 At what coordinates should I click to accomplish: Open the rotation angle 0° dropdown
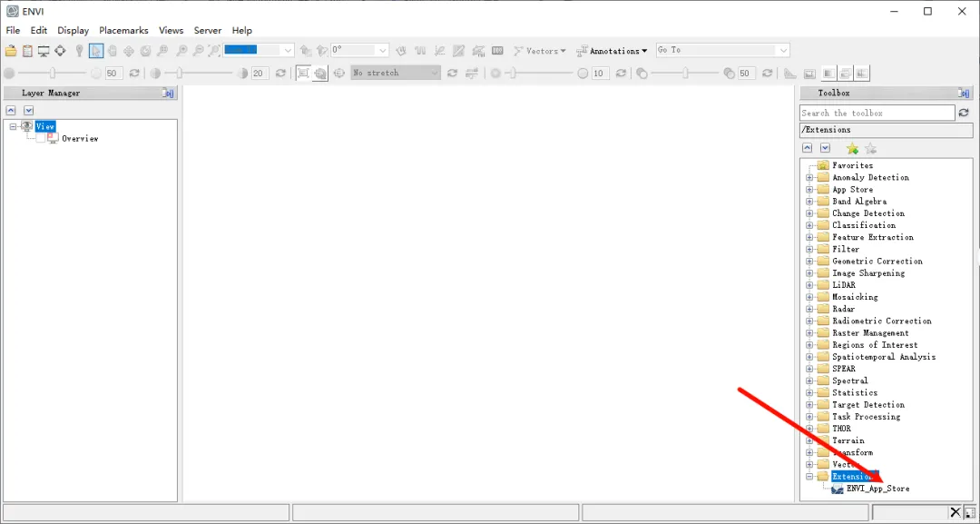tap(383, 50)
